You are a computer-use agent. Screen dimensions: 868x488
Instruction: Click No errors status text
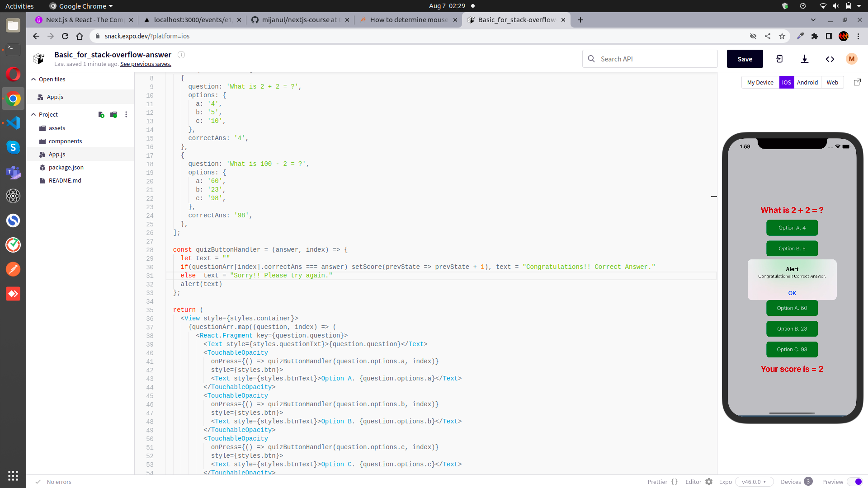59,482
